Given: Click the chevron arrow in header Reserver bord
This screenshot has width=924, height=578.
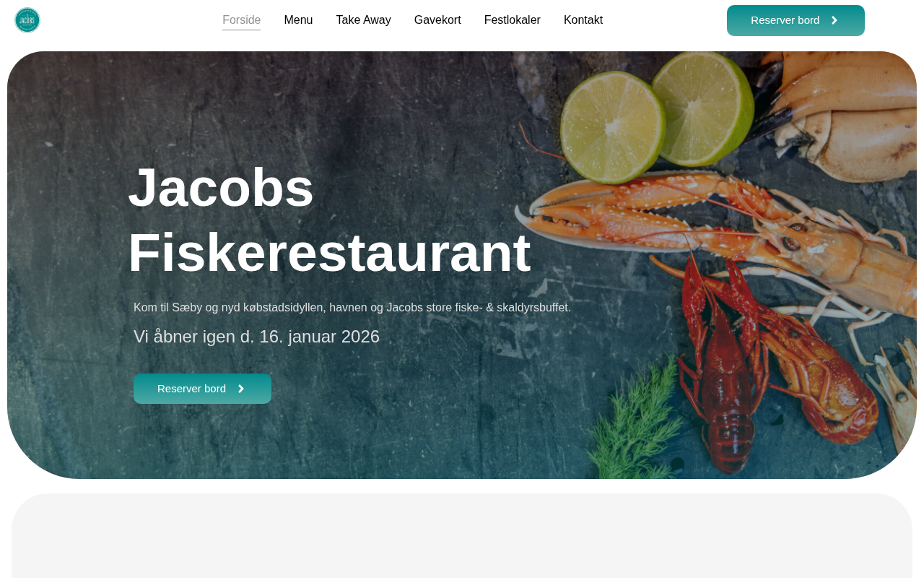Looking at the screenshot, I should pos(834,20).
